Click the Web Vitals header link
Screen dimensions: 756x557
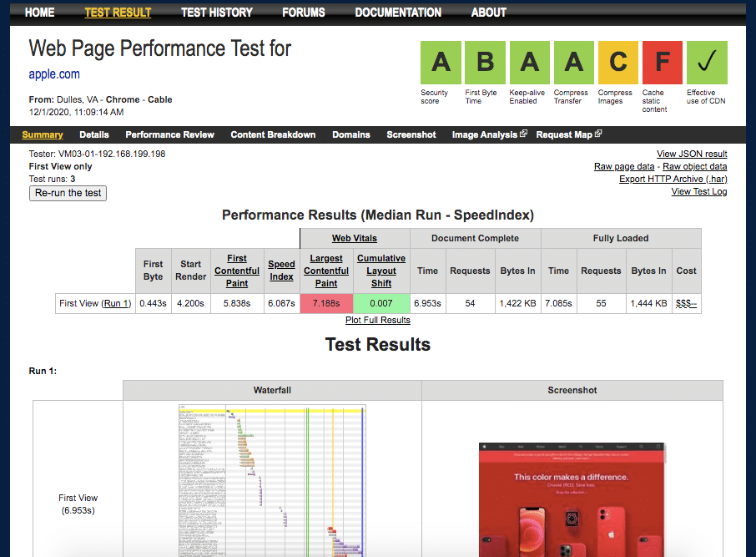coord(355,238)
